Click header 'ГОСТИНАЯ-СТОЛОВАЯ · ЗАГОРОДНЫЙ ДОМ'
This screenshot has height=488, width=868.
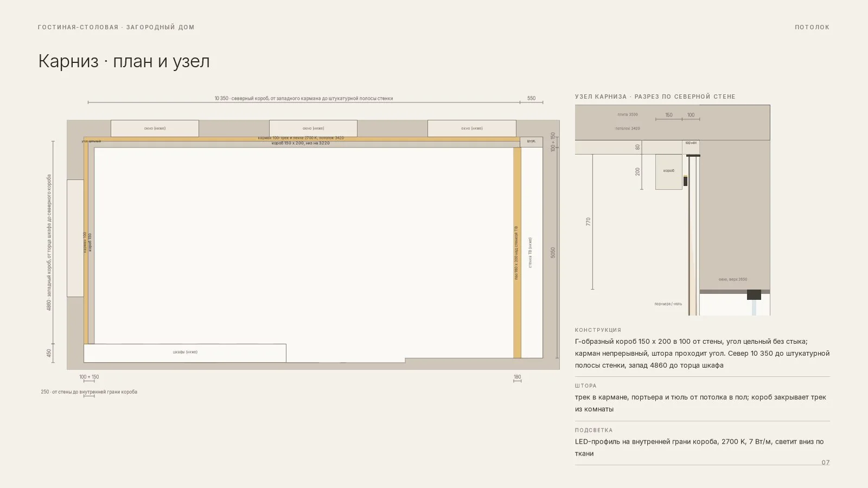point(116,27)
